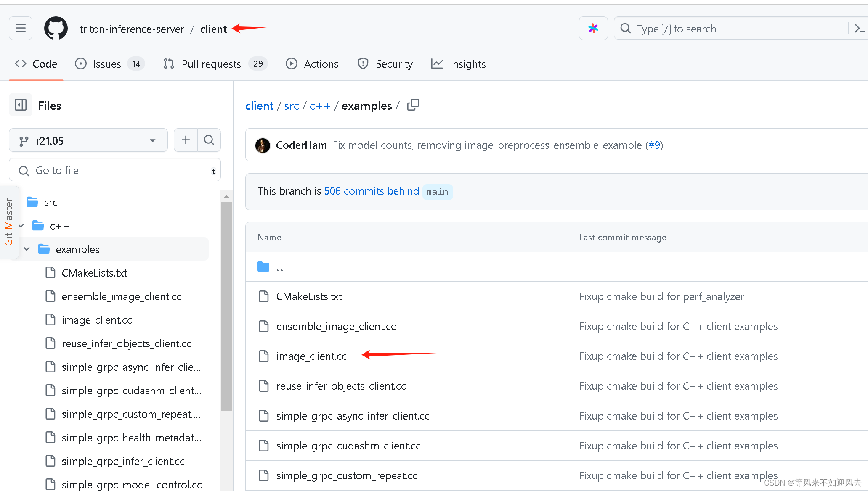Open simple_grpc_custom_repeat... in sidebar tree
The width and height of the screenshot is (868, 491).
tap(131, 414)
